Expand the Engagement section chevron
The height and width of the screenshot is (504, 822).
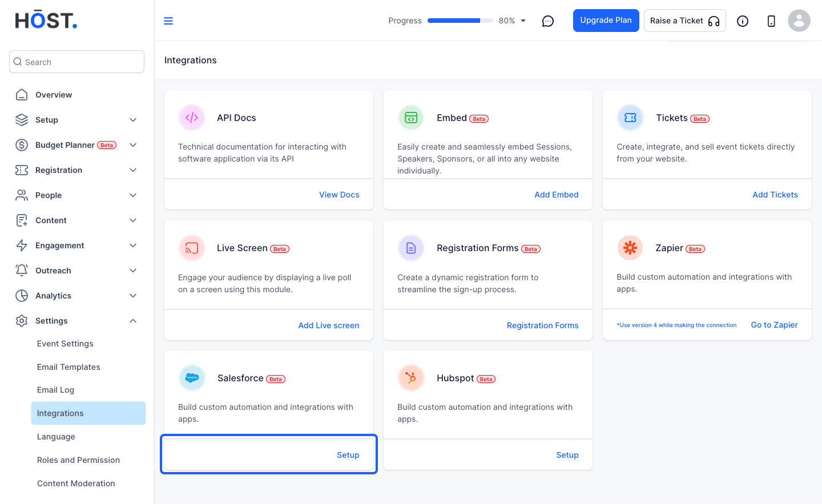[133, 245]
